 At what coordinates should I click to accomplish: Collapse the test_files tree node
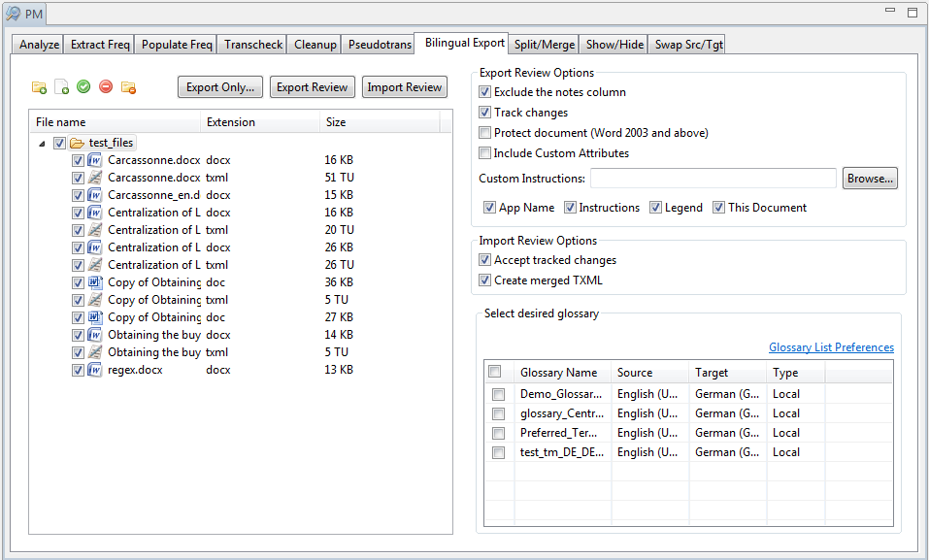click(42, 143)
